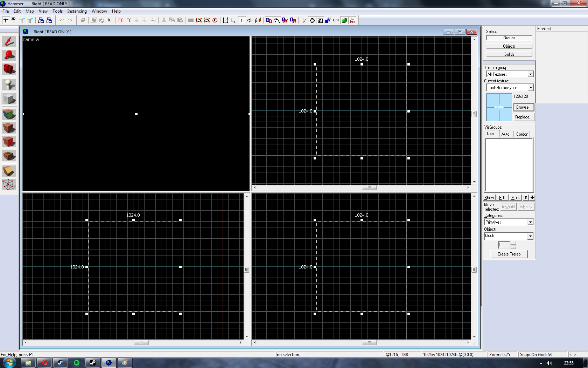
Task: Click the Create Prefab button
Action: [x=509, y=254]
